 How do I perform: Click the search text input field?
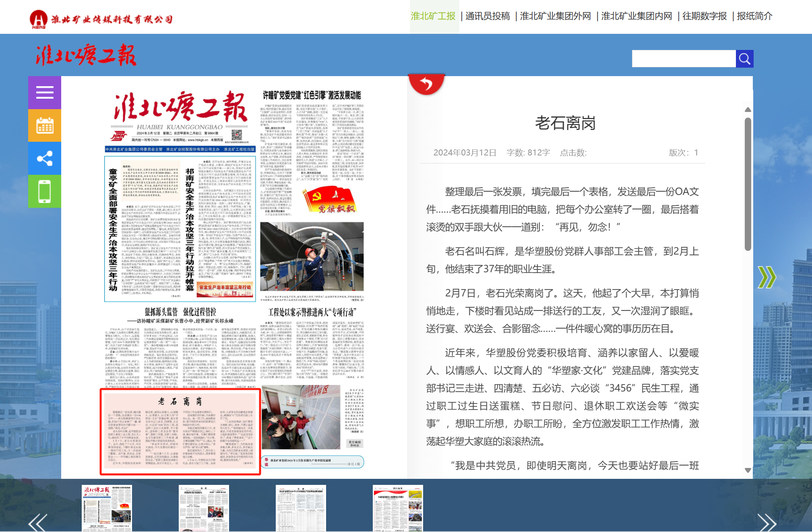coord(684,59)
